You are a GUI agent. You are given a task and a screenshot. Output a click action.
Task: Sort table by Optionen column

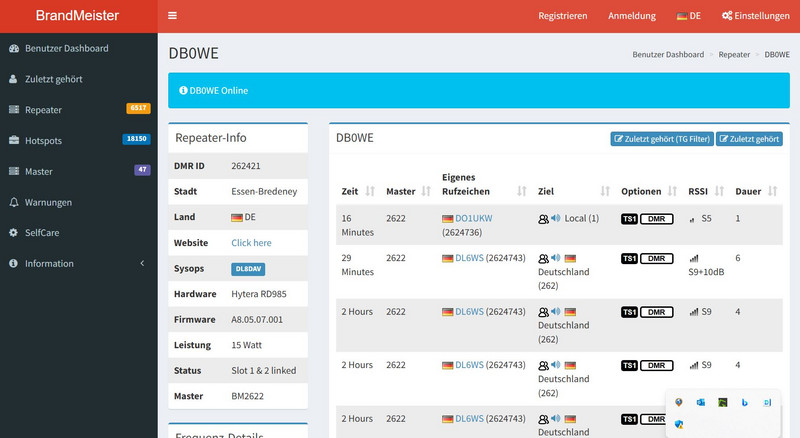[649, 191]
